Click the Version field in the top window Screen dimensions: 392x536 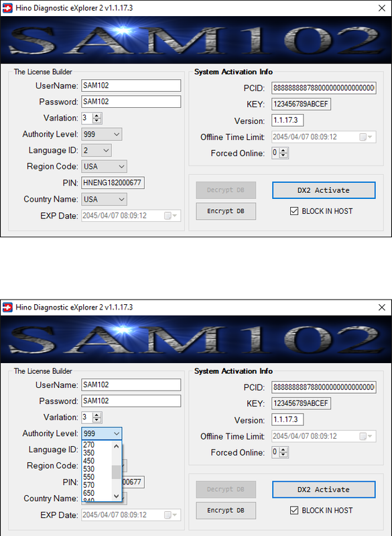click(x=287, y=121)
